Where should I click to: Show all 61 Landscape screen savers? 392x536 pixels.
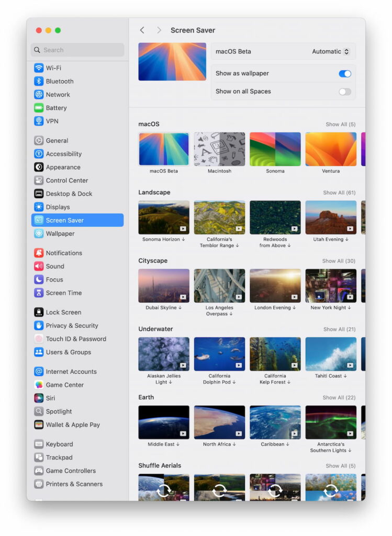(339, 193)
